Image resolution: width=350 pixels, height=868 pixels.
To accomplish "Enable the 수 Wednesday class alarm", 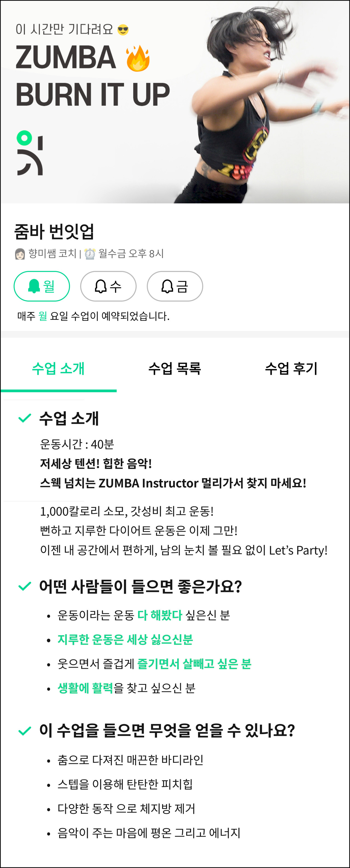I will click(108, 286).
